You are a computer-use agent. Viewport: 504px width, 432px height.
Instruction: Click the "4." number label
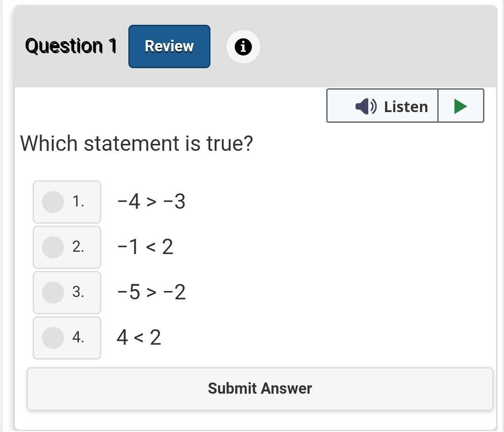point(78,338)
